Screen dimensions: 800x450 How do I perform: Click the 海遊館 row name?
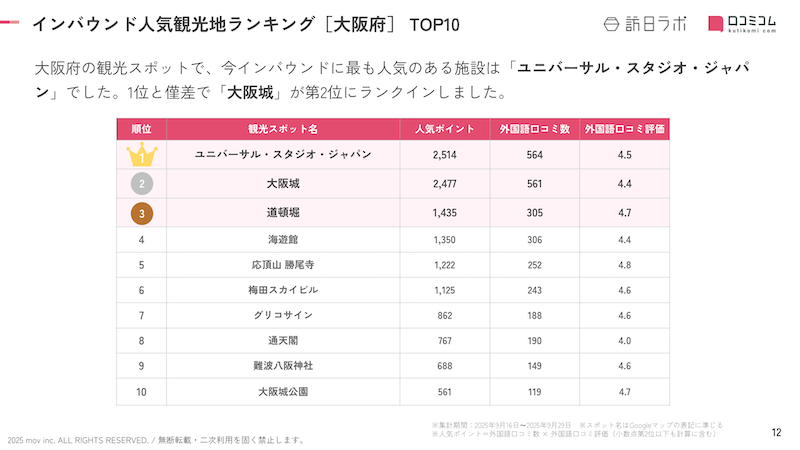pyautogui.click(x=283, y=240)
